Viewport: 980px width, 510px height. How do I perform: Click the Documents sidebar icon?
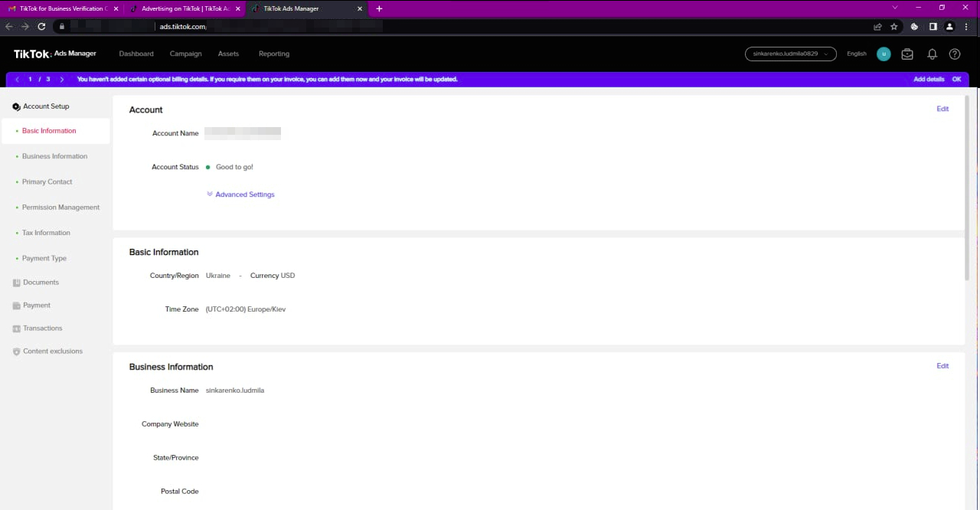(17, 283)
